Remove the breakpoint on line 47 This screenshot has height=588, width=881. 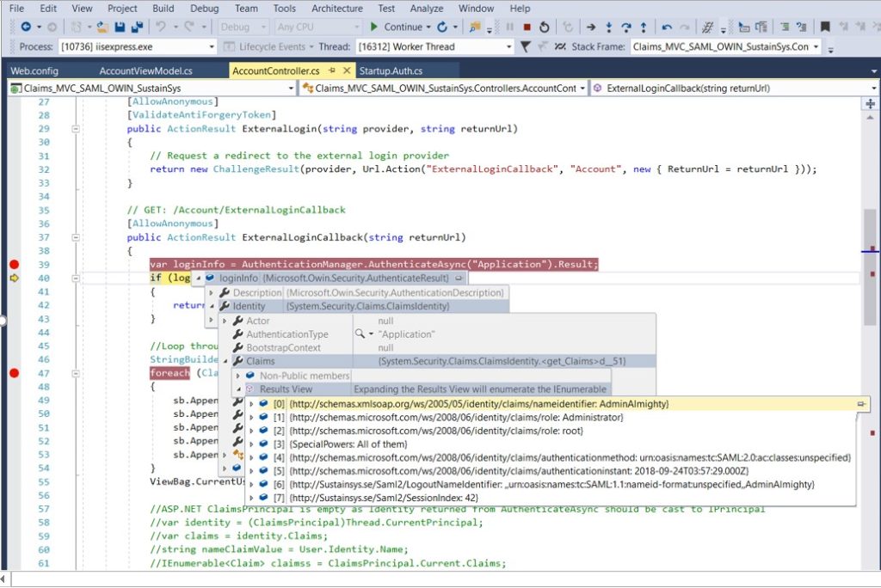click(13, 373)
